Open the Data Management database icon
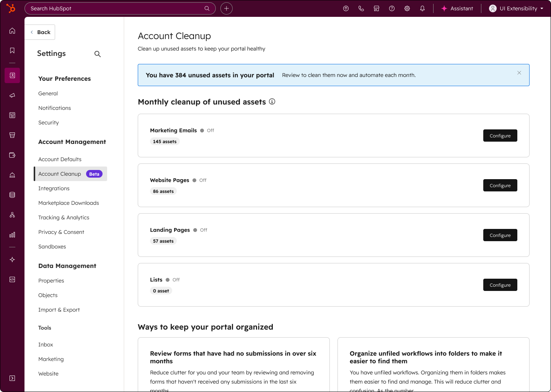Screen dimensions: 551x392 click(12, 195)
